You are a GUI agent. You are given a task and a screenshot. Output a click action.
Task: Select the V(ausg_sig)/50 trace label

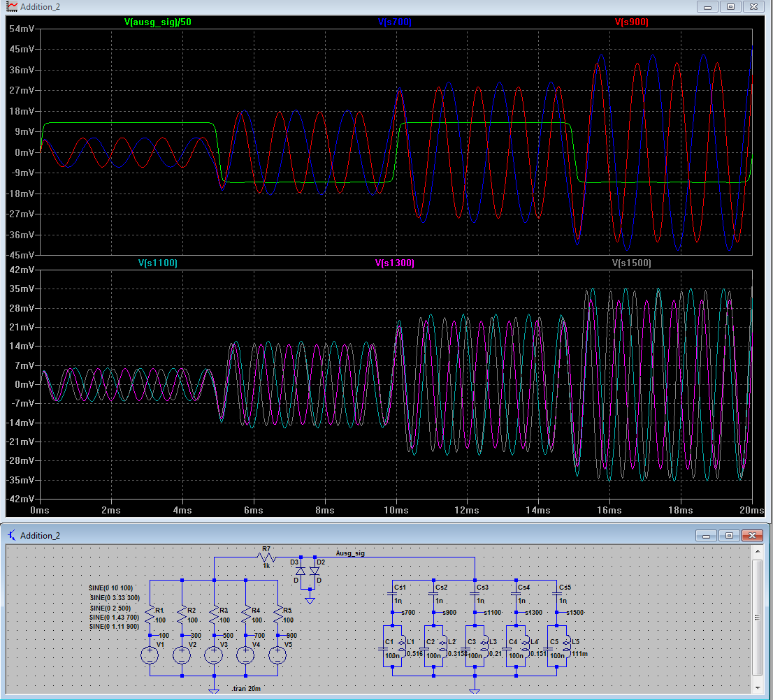click(x=157, y=22)
